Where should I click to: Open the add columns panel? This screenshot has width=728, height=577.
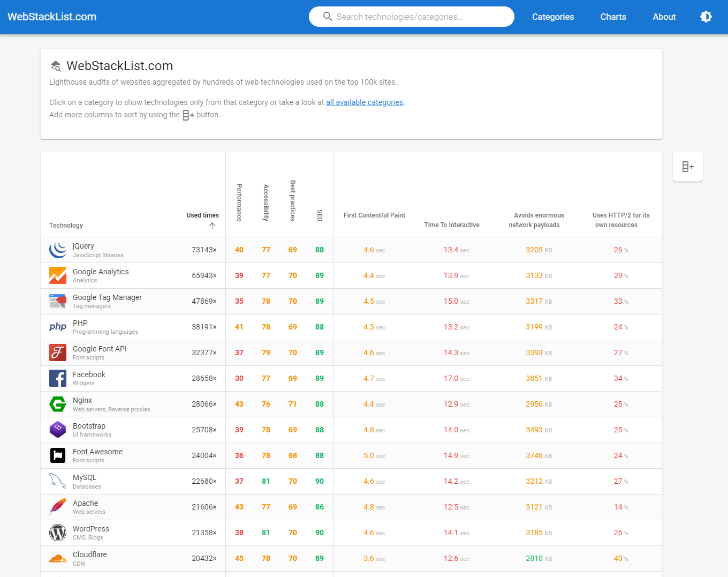pyautogui.click(x=687, y=167)
